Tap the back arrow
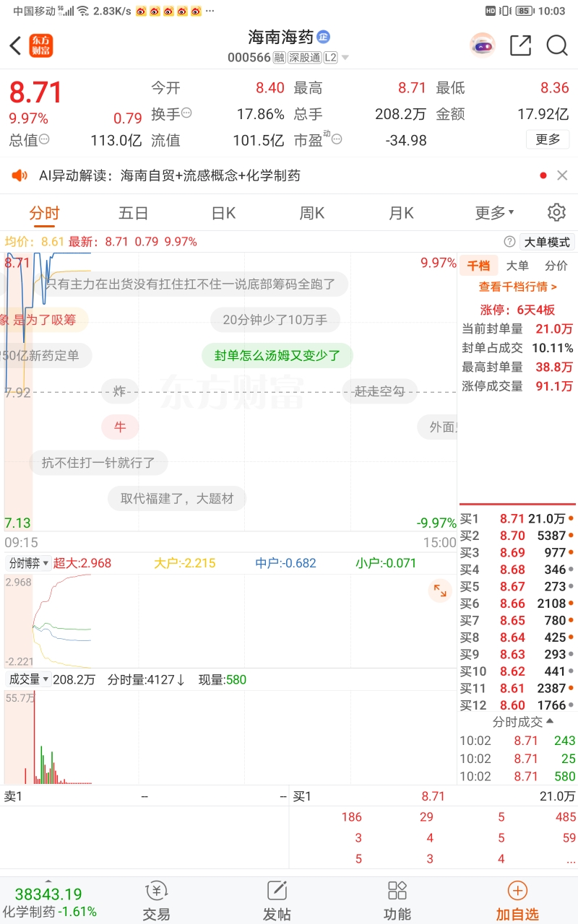 [15, 46]
